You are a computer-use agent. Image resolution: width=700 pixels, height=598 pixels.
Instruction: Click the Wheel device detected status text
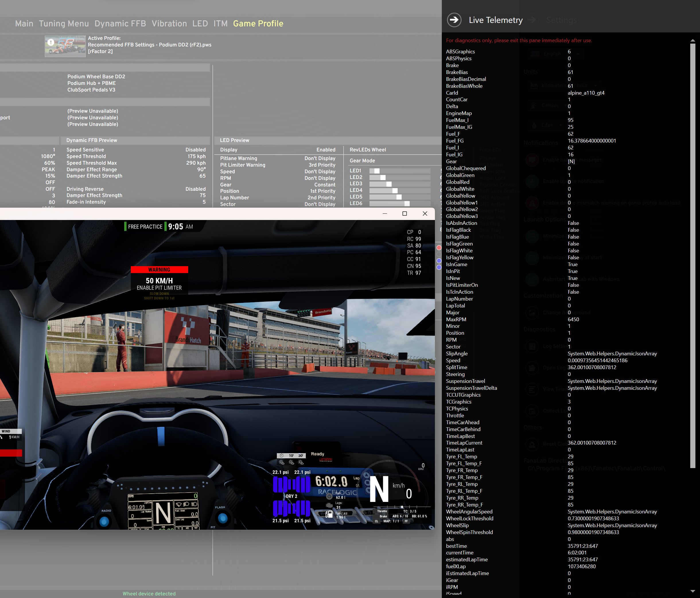pyautogui.click(x=149, y=594)
